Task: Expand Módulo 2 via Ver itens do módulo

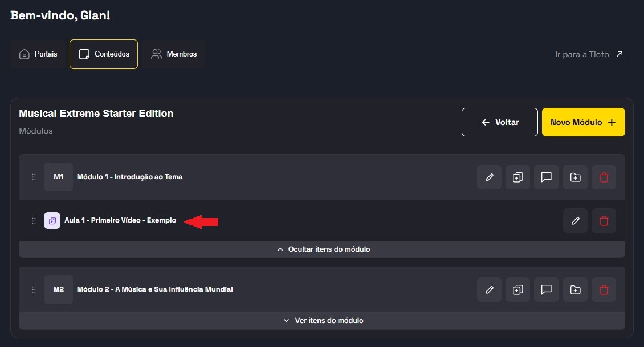Action: (x=323, y=321)
